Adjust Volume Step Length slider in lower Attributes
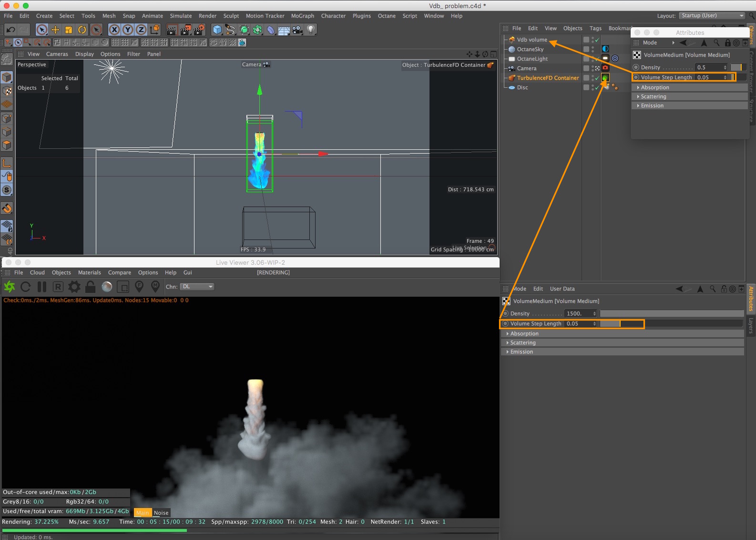The image size is (756, 540). 672,323
